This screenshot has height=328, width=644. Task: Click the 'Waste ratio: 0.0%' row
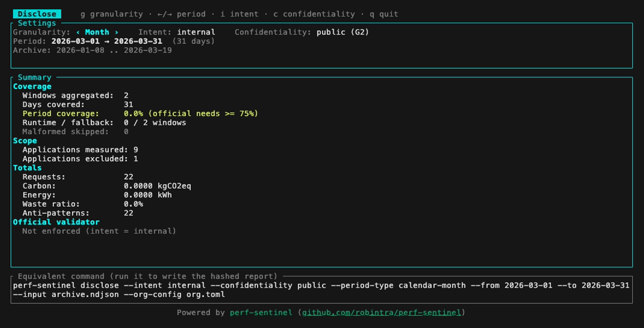83,204
